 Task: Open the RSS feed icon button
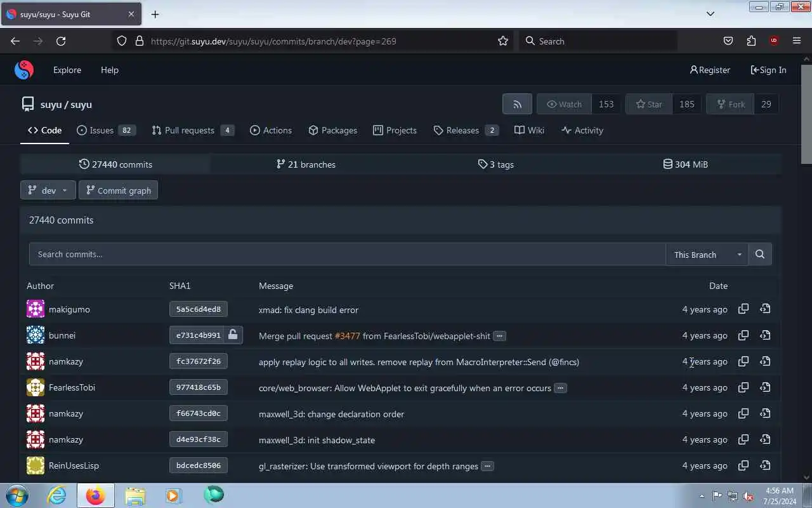[x=517, y=104]
